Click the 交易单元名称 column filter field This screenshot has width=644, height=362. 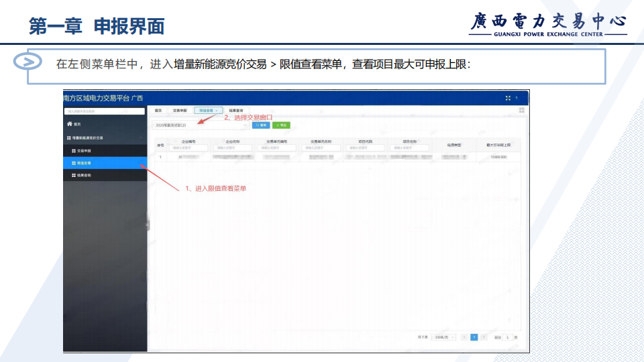click(x=321, y=147)
